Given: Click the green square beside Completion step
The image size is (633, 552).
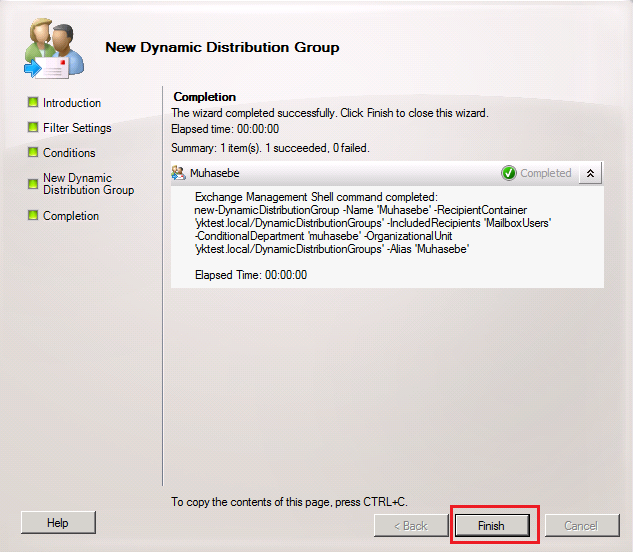Looking at the screenshot, I should [33, 215].
